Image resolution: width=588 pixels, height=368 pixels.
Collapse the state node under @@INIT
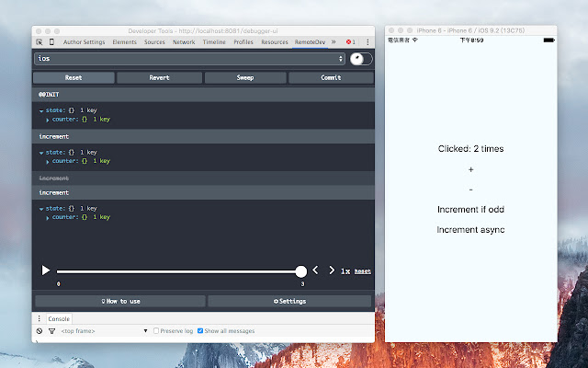[41, 110]
